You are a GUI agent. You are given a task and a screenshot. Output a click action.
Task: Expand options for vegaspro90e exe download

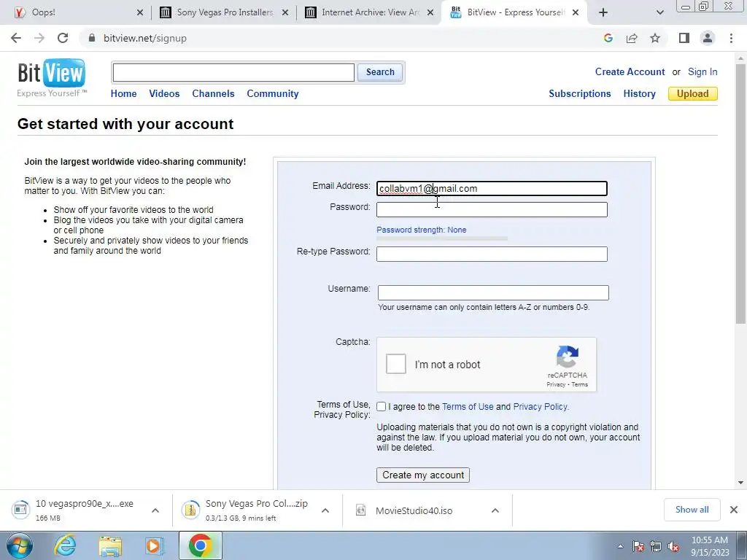pyautogui.click(x=155, y=510)
